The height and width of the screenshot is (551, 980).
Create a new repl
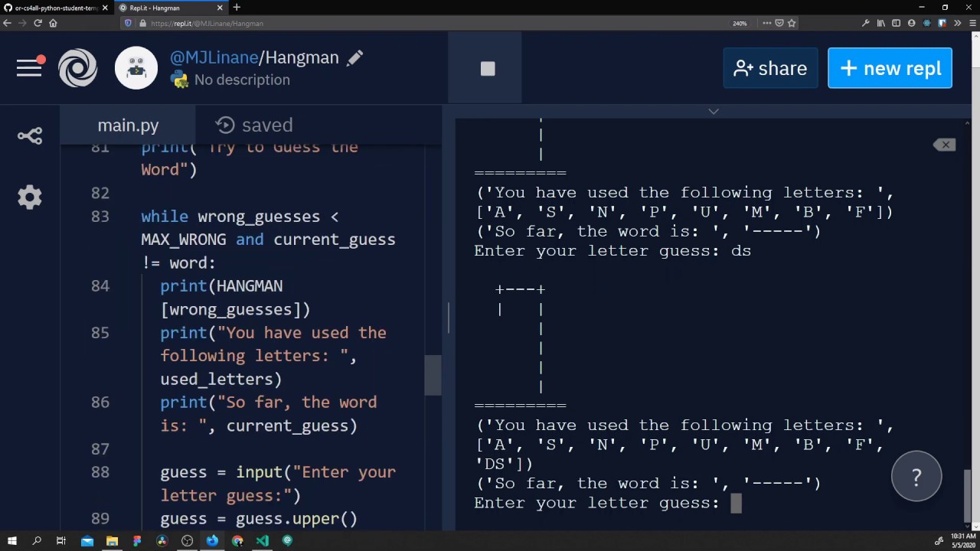[890, 68]
